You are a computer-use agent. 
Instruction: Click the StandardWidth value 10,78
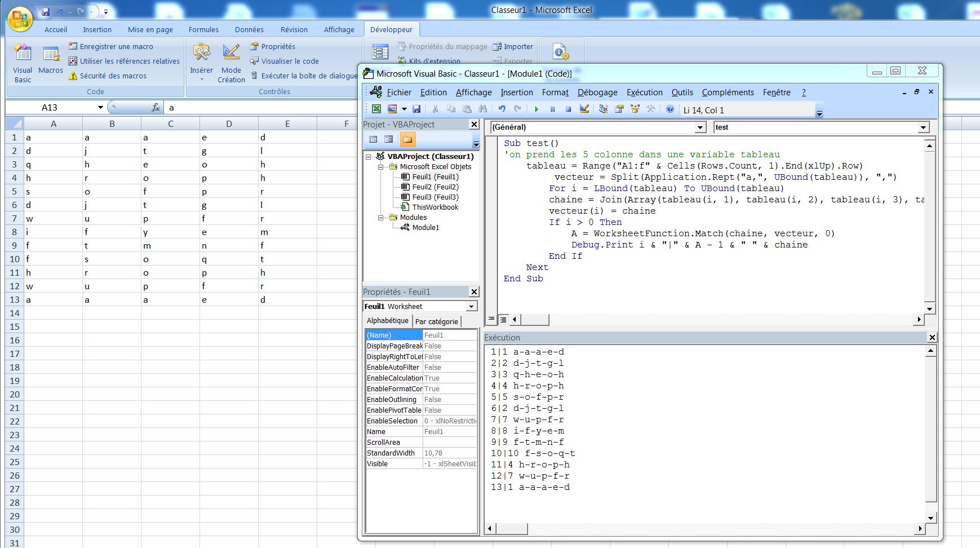[450, 453]
